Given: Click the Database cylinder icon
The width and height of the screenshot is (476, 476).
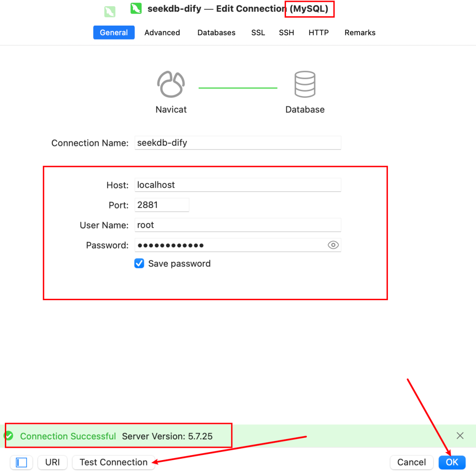Looking at the screenshot, I should [x=305, y=84].
